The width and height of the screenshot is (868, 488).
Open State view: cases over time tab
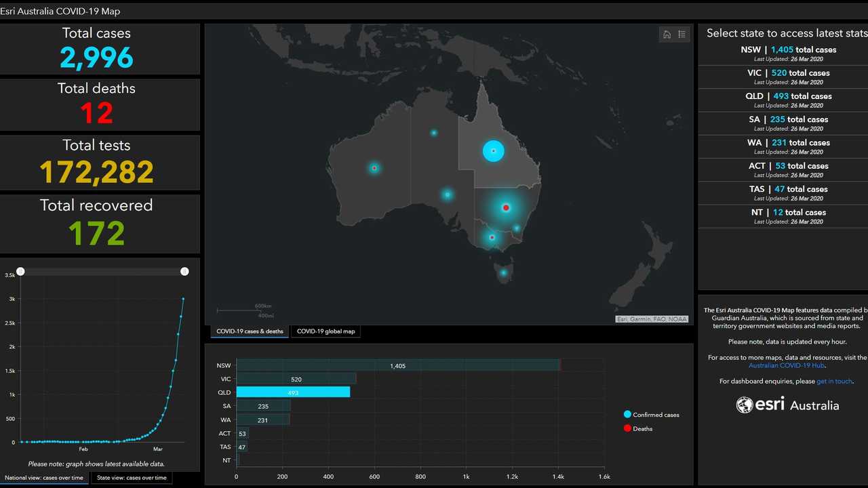click(x=132, y=478)
